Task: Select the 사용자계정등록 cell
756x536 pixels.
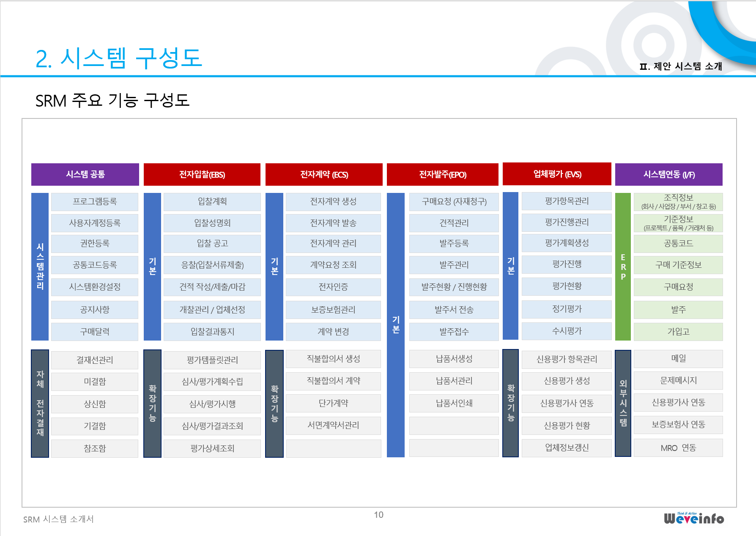Action: [x=95, y=223]
